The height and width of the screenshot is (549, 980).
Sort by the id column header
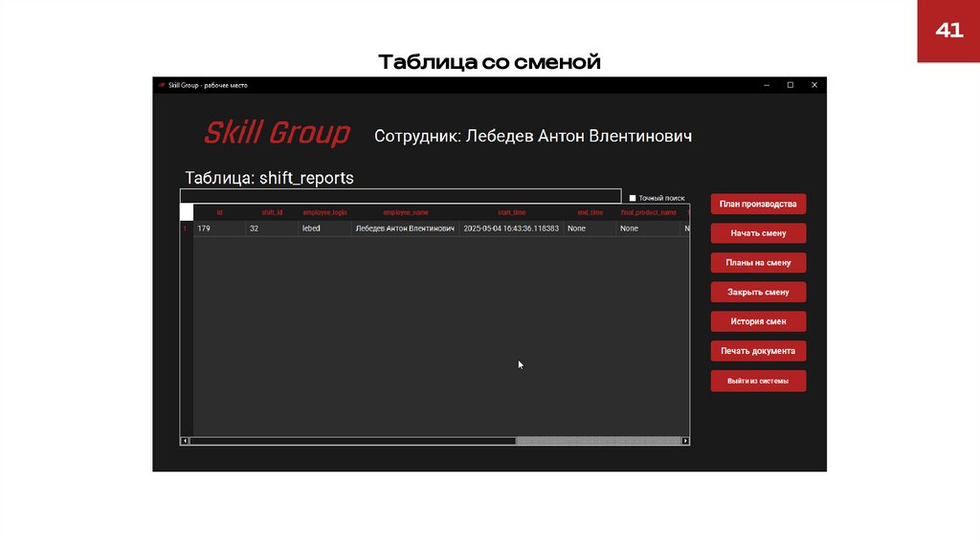[x=219, y=212]
